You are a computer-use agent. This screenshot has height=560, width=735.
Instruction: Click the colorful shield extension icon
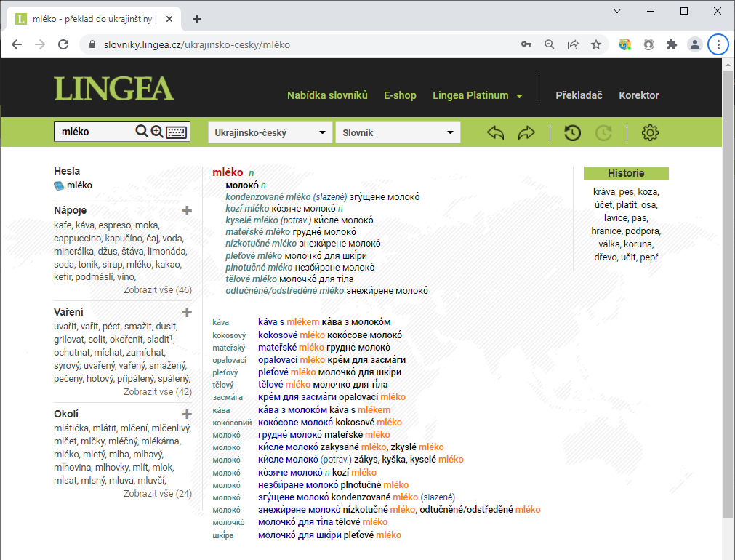click(624, 44)
